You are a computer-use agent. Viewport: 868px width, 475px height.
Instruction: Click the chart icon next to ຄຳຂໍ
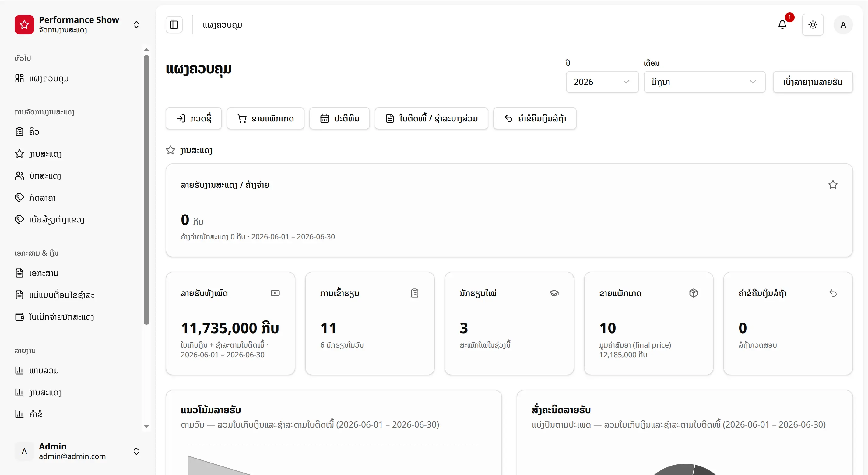(x=19, y=414)
